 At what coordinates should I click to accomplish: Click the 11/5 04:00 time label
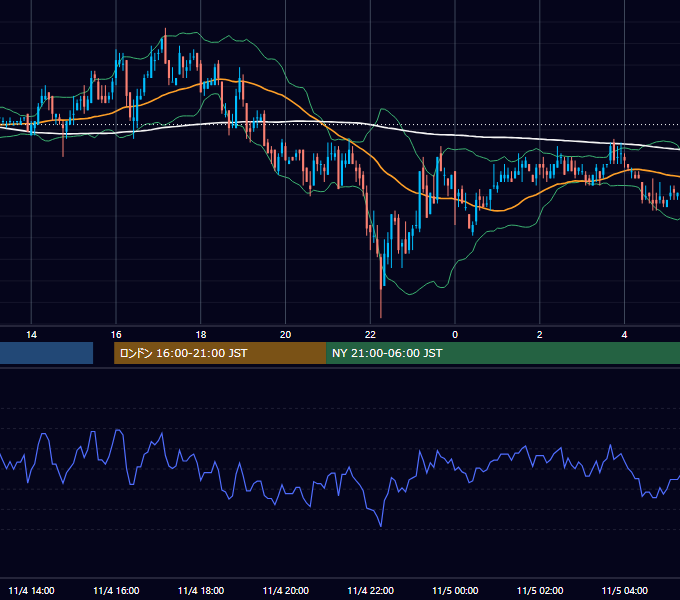click(624, 590)
